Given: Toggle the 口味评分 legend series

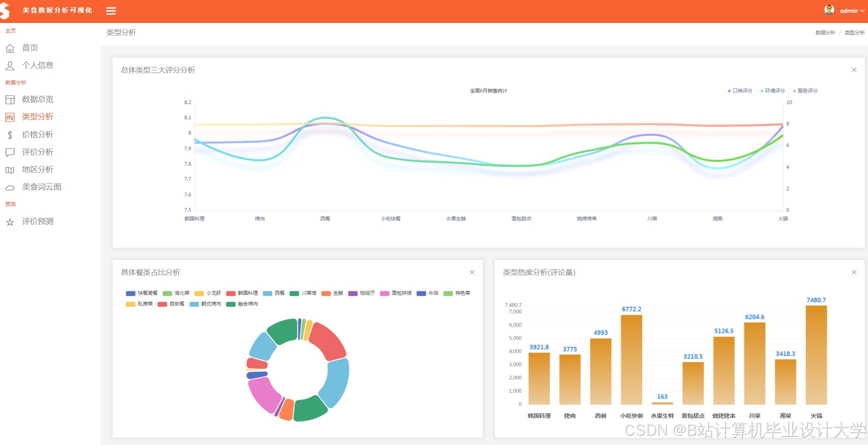Looking at the screenshot, I should click(x=740, y=90).
